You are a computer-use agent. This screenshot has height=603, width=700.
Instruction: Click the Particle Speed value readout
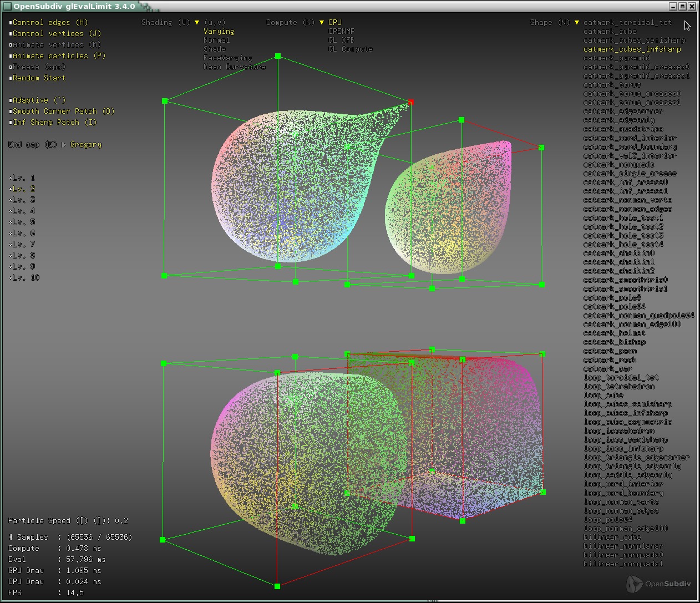[x=121, y=521]
